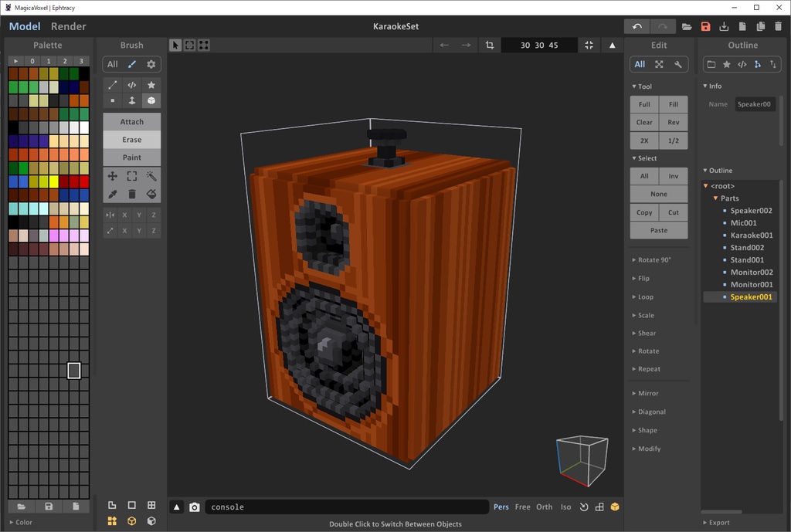Click the remove color trash tool
The height and width of the screenshot is (532, 791).
pyautogui.click(x=131, y=194)
